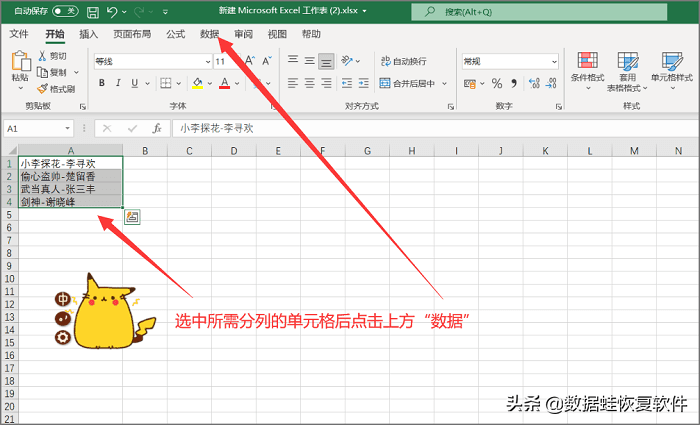Apply the red font color swatch

pos(225,83)
